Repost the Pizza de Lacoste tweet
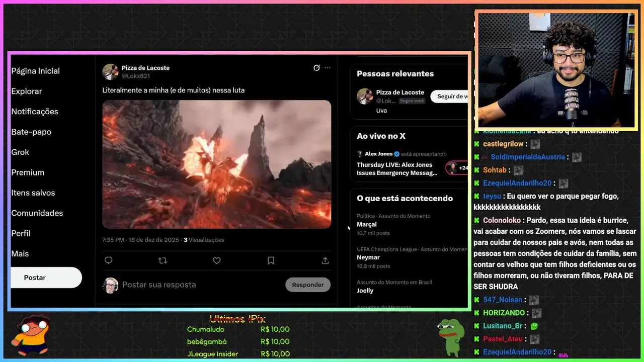The height and width of the screenshot is (362, 644). [163, 260]
